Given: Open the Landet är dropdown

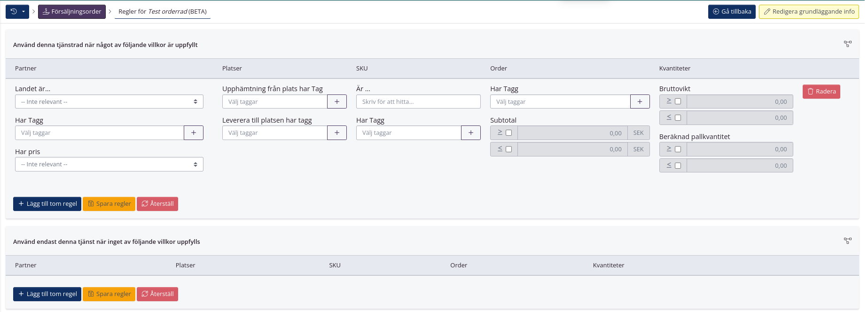Looking at the screenshot, I should coord(109,102).
